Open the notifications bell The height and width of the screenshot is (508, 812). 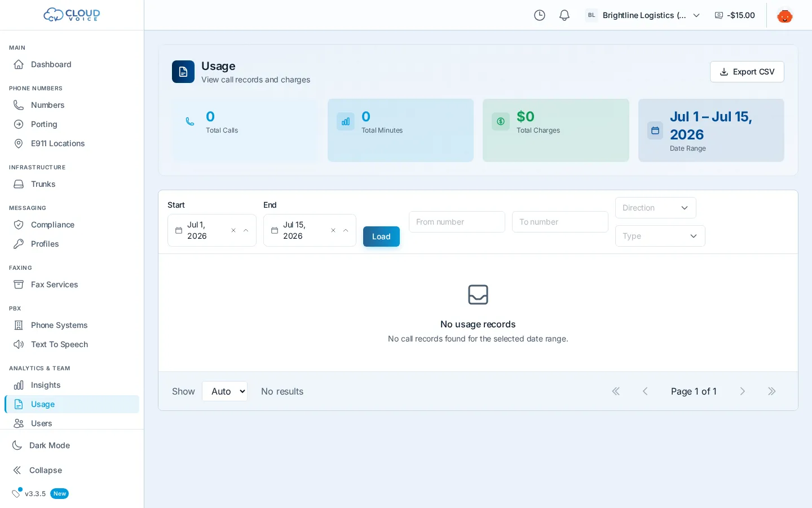pos(564,15)
